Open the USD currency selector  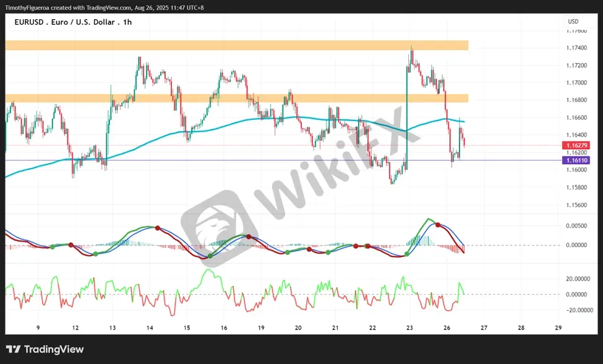573,22
